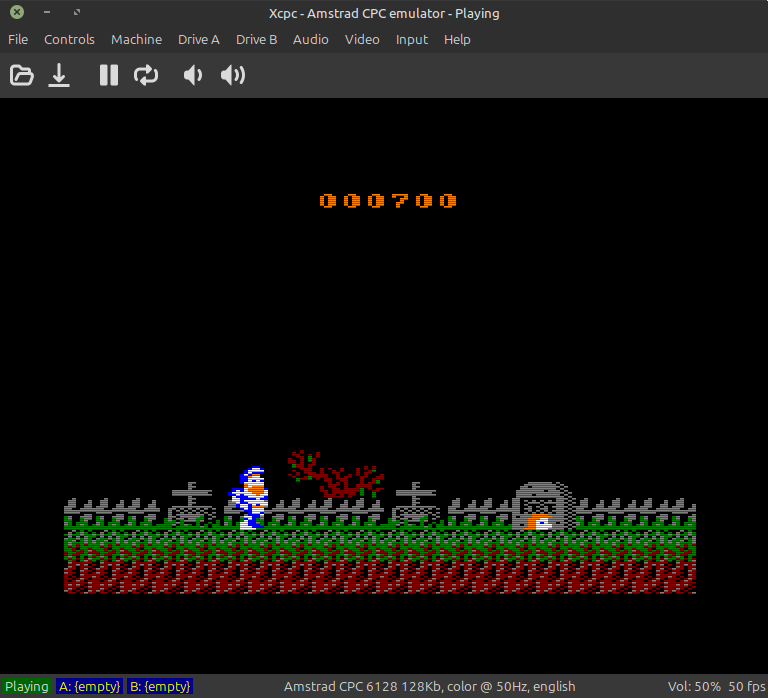This screenshot has width=768, height=698.
Task: Decrease volume with the low speaker icon
Action: pyautogui.click(x=192, y=75)
